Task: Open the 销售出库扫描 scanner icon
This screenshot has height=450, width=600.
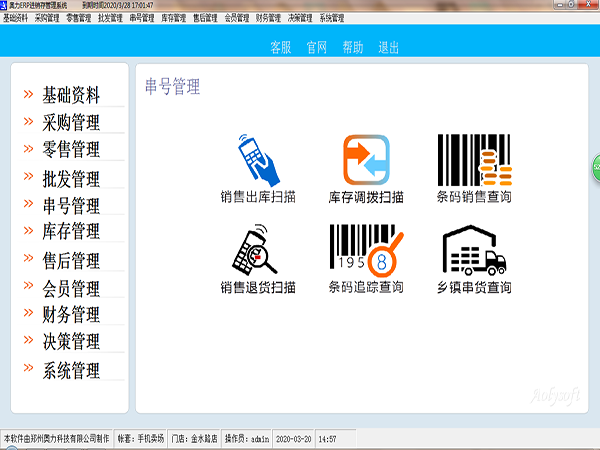Action: (258, 159)
